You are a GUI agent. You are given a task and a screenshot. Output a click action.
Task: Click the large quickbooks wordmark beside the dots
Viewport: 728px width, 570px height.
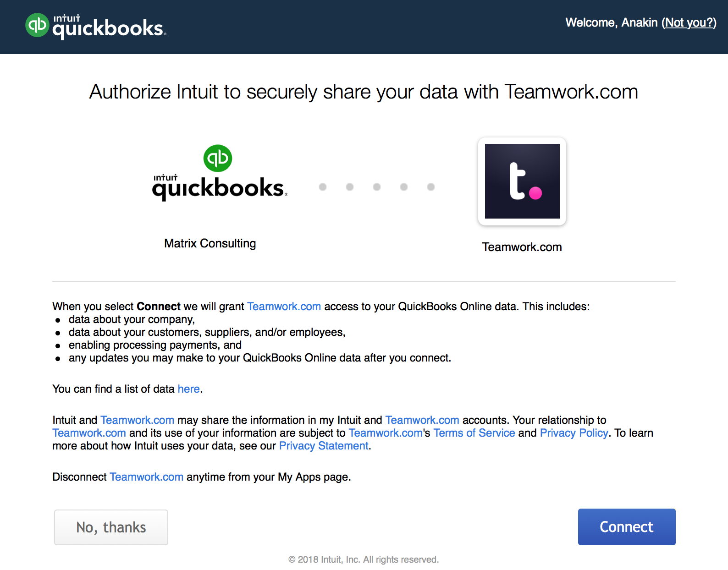click(x=220, y=188)
